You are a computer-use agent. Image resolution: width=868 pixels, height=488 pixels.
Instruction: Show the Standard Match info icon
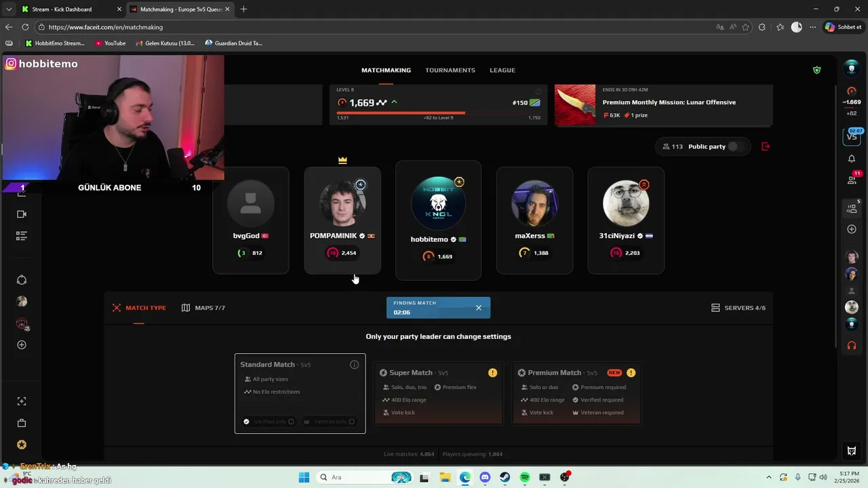[x=354, y=365]
